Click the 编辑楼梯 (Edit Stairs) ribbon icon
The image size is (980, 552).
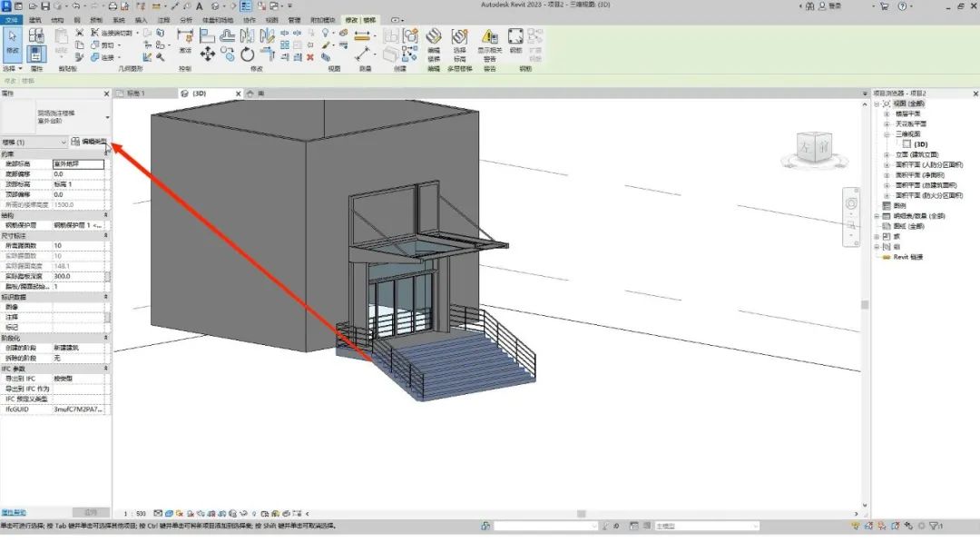click(434, 45)
